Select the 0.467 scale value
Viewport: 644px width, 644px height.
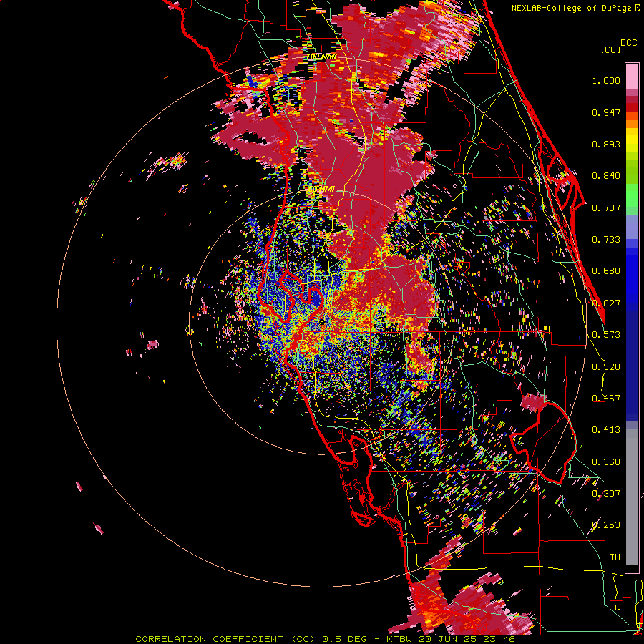[x=606, y=399]
